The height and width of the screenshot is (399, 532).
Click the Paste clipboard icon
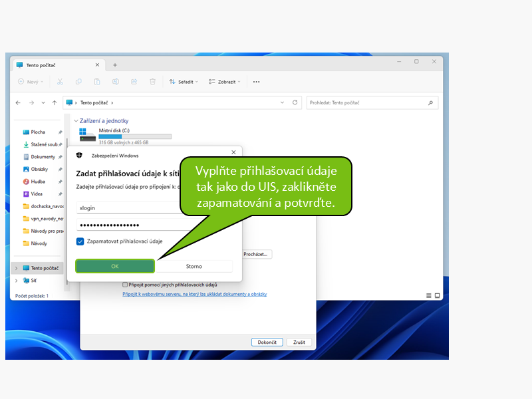pos(97,82)
